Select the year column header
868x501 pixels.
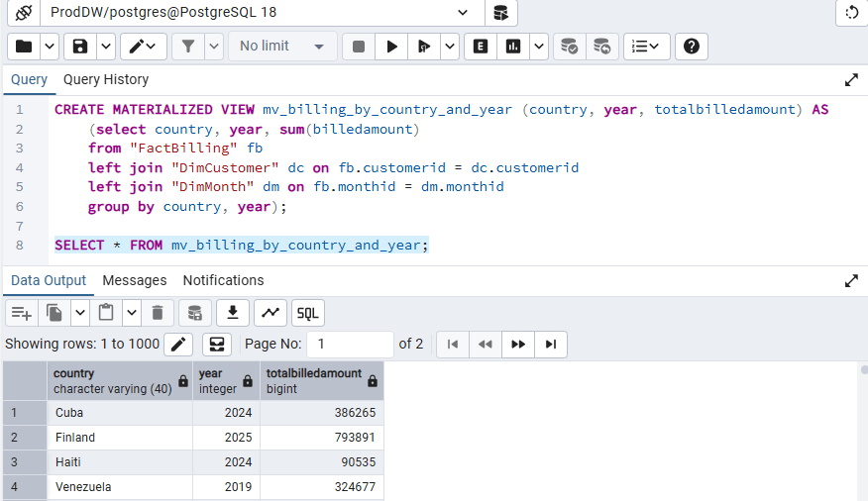point(226,381)
